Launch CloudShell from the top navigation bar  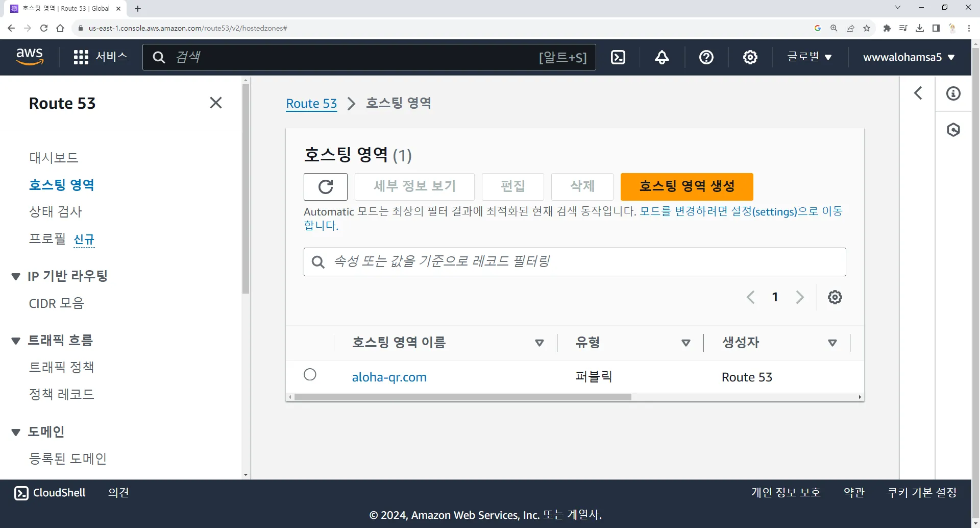click(618, 57)
